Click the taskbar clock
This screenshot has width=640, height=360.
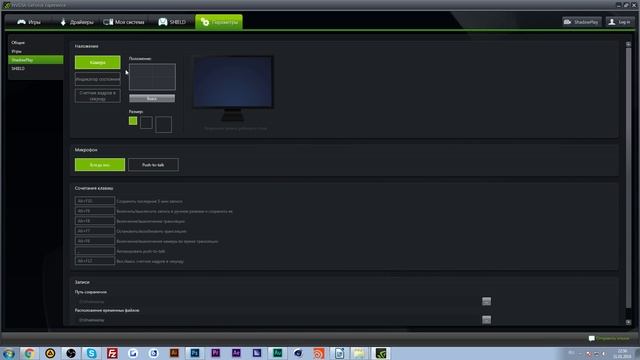pyautogui.click(x=622, y=353)
